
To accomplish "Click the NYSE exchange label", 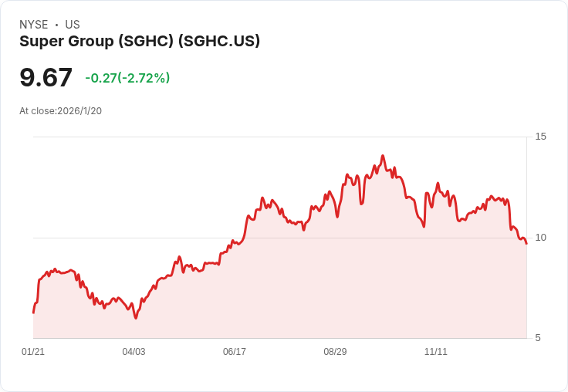I will 34,25.
